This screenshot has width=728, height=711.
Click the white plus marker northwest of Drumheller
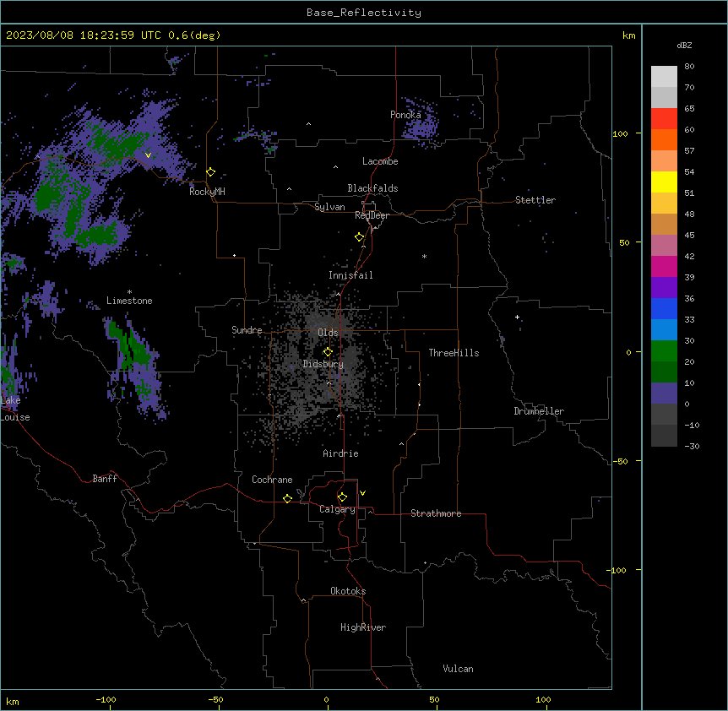tap(517, 317)
